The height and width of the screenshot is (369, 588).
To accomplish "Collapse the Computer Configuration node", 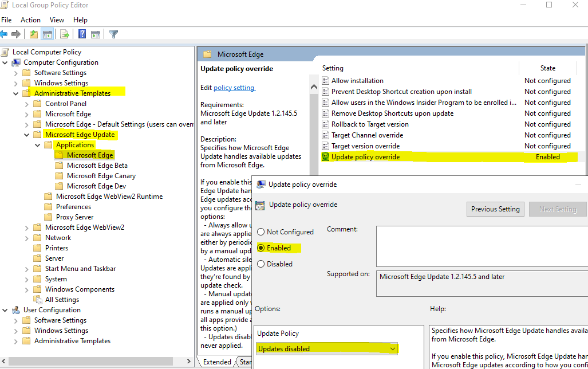I will pos(5,62).
